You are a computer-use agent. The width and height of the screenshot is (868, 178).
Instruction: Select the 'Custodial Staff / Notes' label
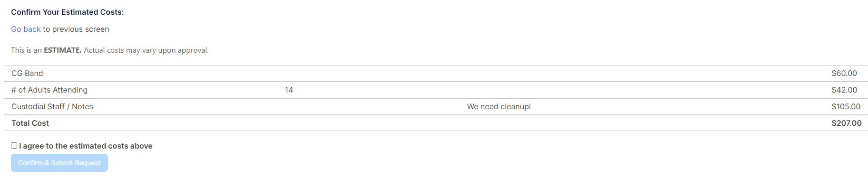(x=52, y=106)
